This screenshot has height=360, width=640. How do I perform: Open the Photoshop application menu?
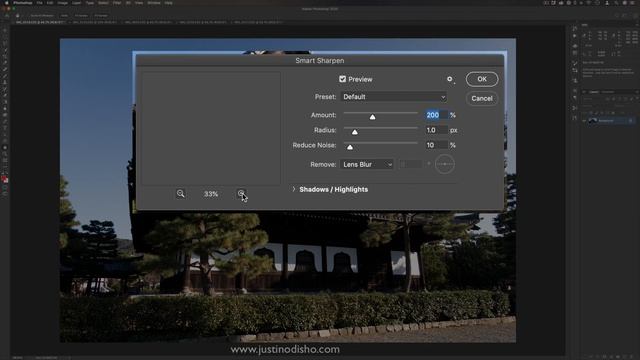pos(22,2)
